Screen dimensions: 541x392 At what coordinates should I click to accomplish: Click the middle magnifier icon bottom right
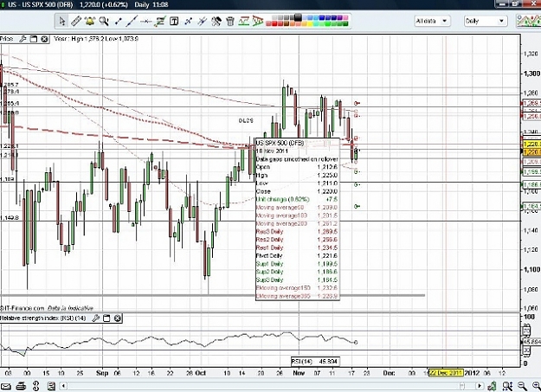pyautogui.click(x=522, y=386)
